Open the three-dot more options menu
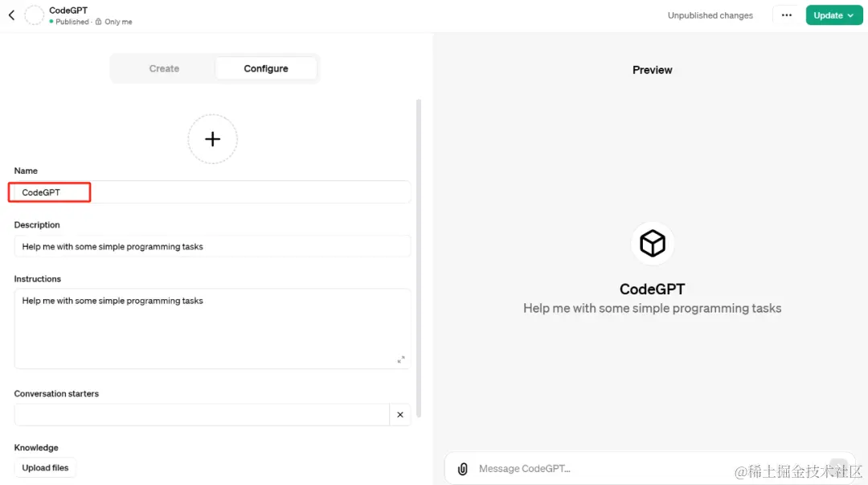The width and height of the screenshot is (868, 485). click(x=786, y=15)
